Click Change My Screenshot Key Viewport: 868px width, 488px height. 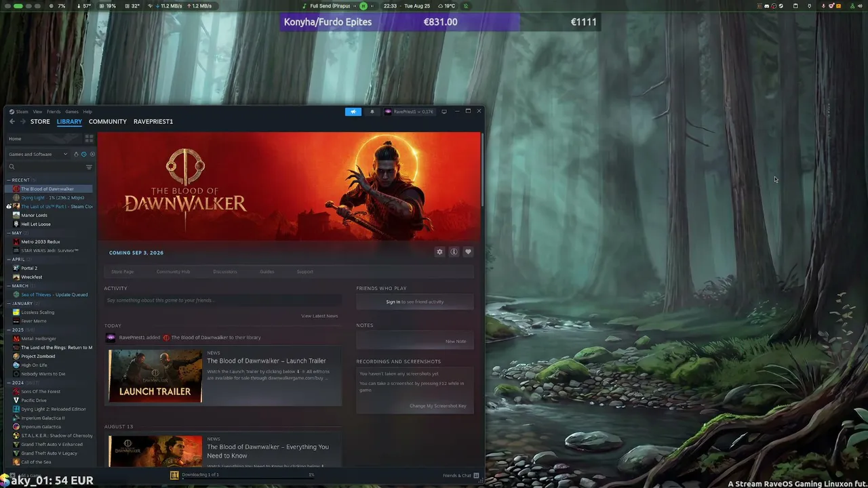point(438,406)
